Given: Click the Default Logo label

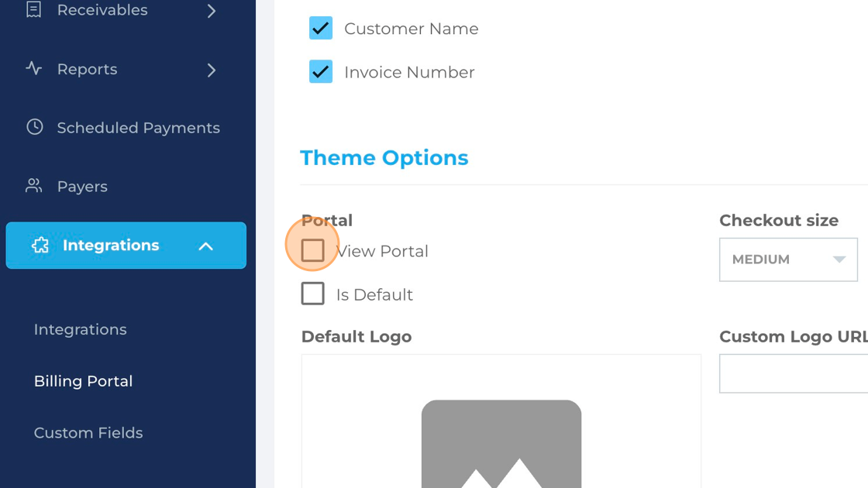Looking at the screenshot, I should [x=356, y=336].
